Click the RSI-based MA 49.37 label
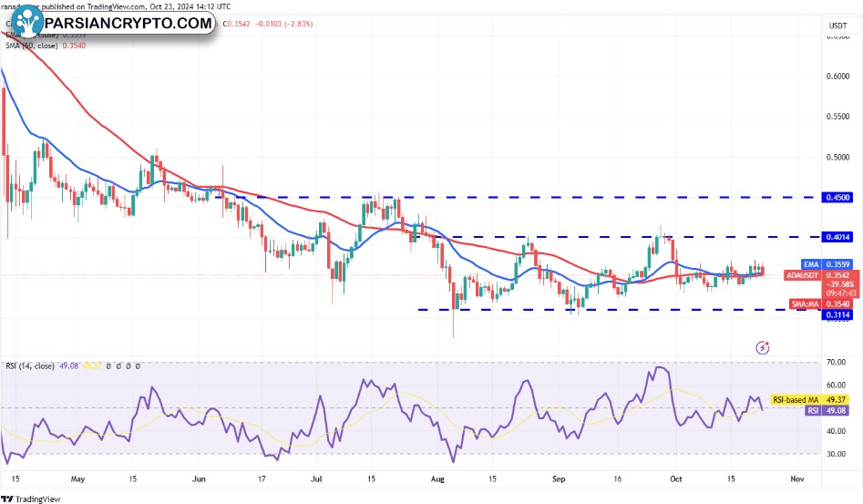Image resolution: width=863 pixels, height=504 pixels. pos(809,400)
